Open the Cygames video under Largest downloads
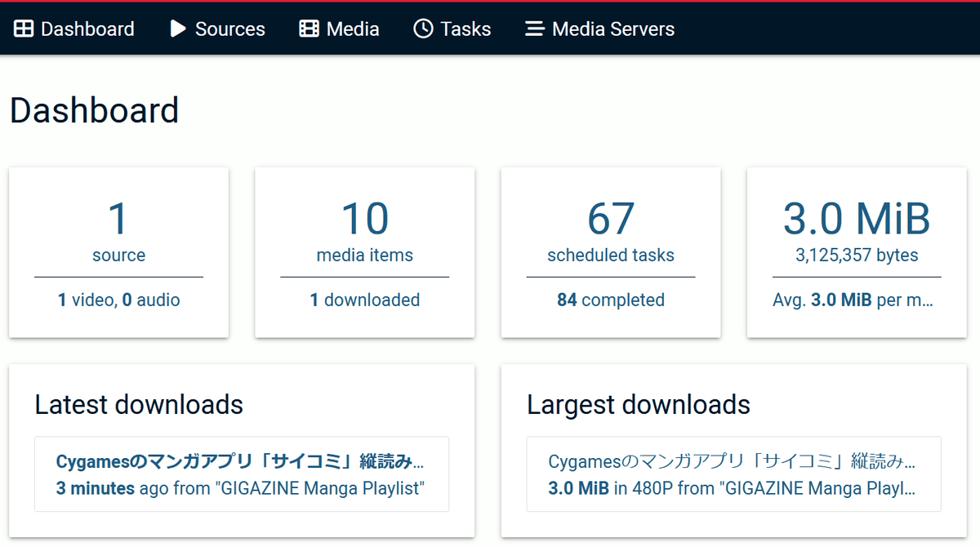The height and width of the screenshot is (547, 980). pyautogui.click(x=732, y=462)
